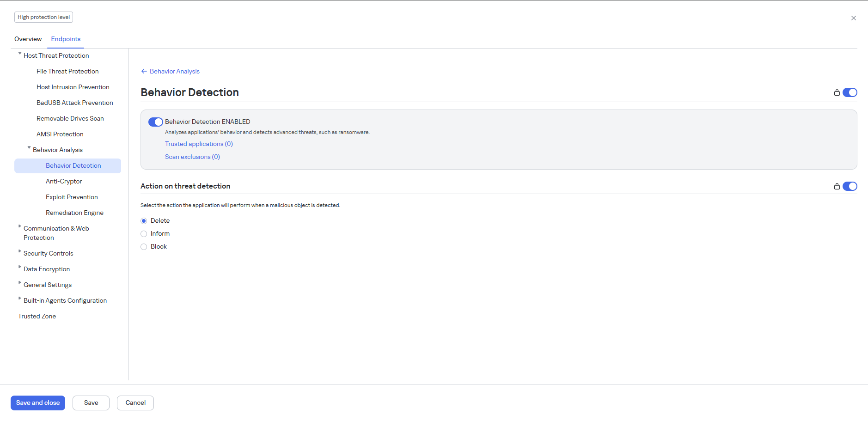Screen dimensions: 868x421
Task: Open the Trusted applications (0) link
Action: click(x=199, y=144)
